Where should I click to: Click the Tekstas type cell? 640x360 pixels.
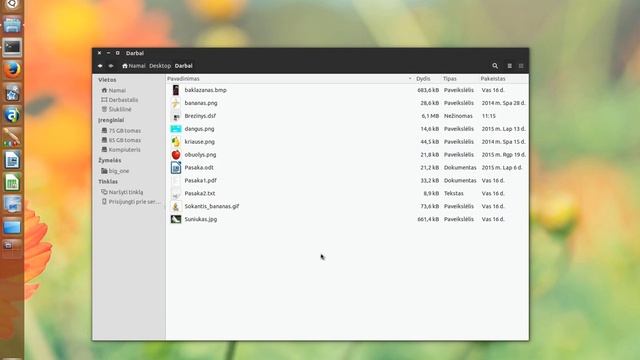[453, 193]
